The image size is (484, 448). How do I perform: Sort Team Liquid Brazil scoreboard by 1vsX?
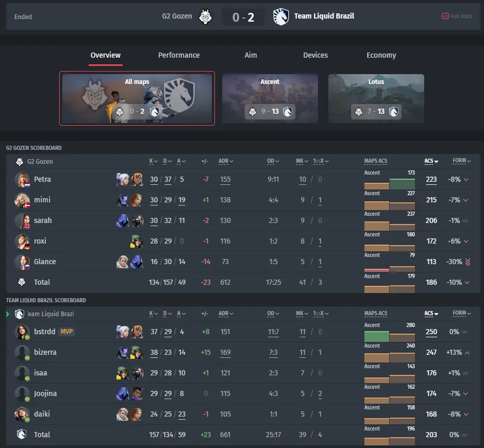coord(321,314)
